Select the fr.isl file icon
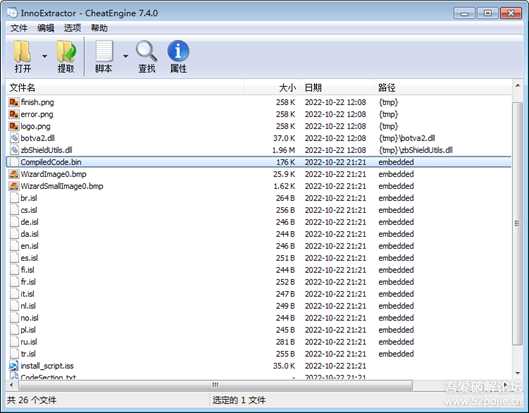Image resolution: width=529 pixels, height=413 pixels. point(14,282)
